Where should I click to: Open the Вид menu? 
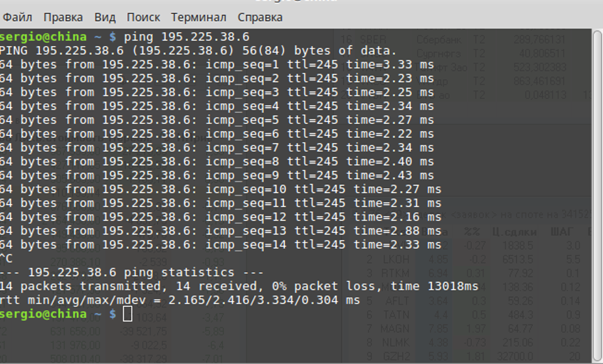[x=105, y=17]
